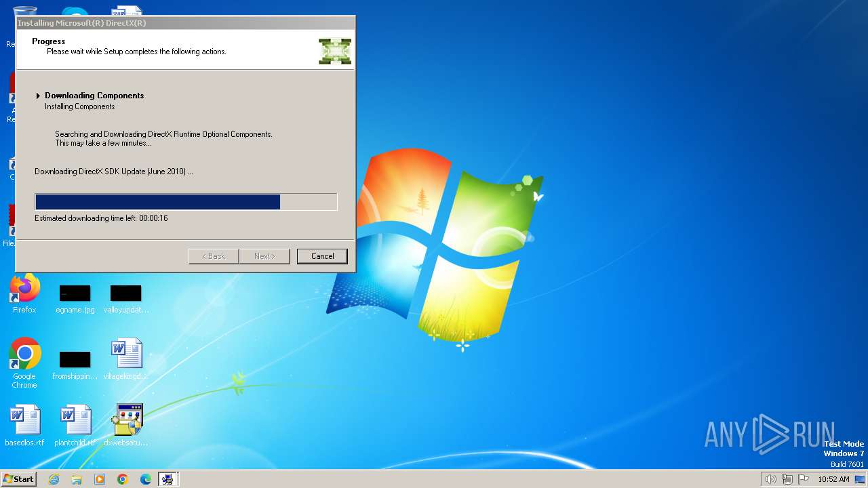Click the Show desktop button

tap(861, 479)
